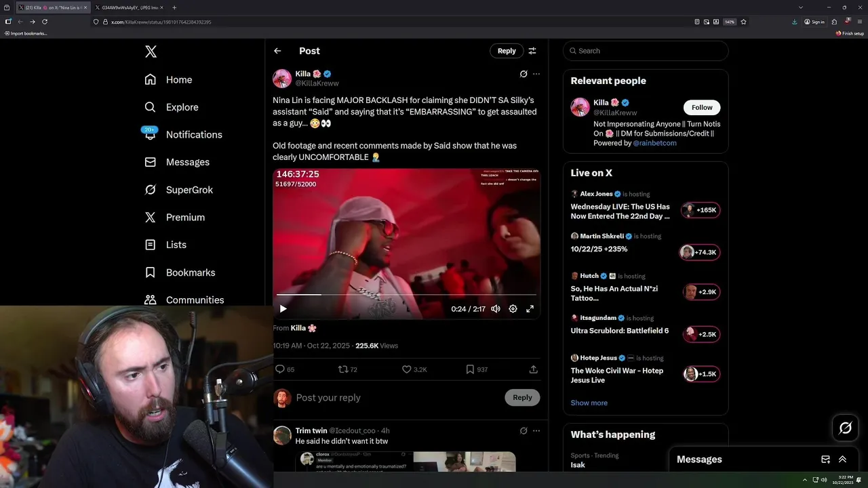Open Grok icon on Trim twin reply
Image resolution: width=868 pixels, height=488 pixels.
pyautogui.click(x=524, y=430)
